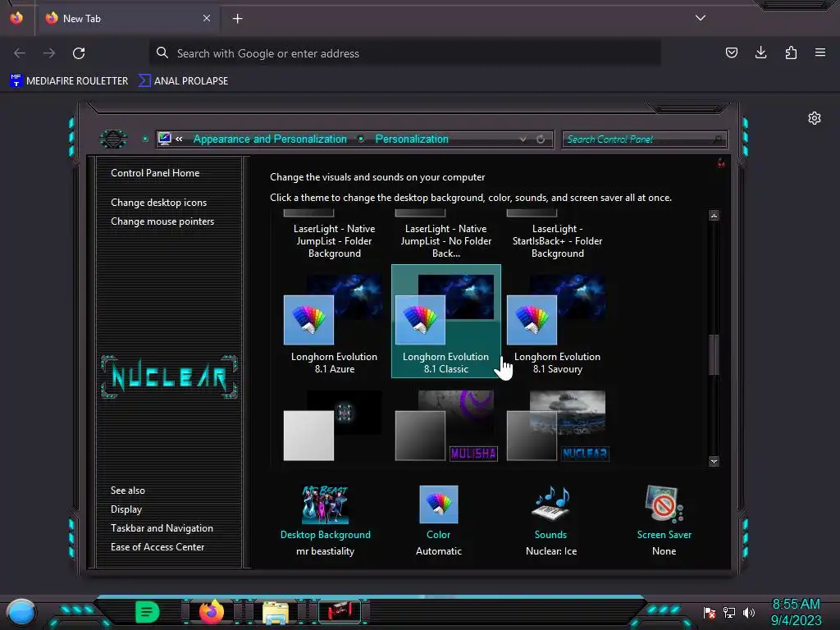Screen dimensions: 840x630
Task: Open the Personalization window taskbar icon
Action: (x=340, y=611)
